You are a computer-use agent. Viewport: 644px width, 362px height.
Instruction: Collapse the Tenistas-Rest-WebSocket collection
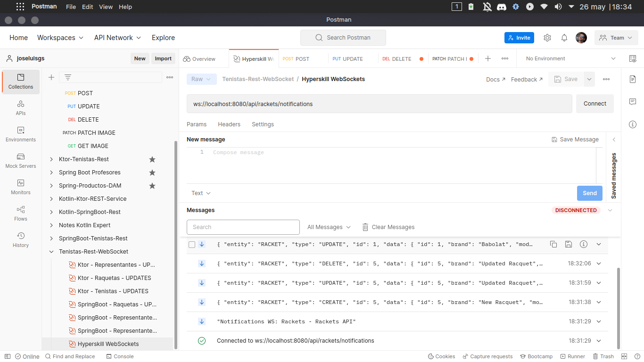pyautogui.click(x=51, y=252)
